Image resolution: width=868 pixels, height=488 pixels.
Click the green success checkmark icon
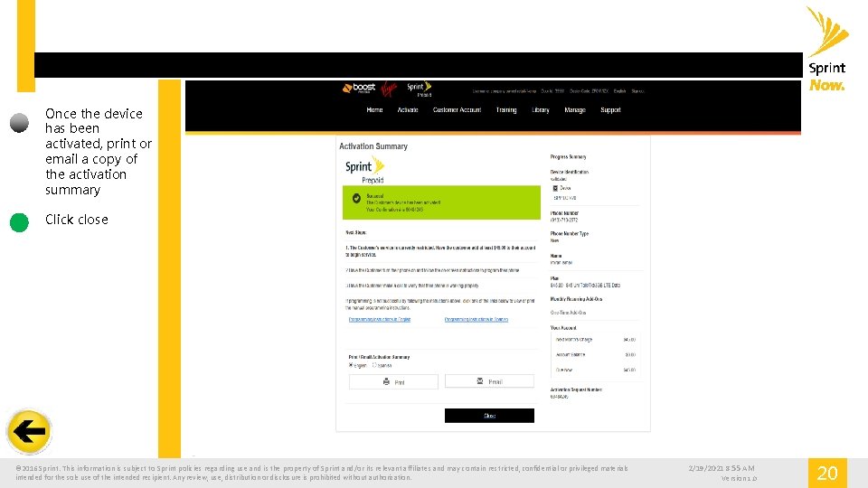click(x=356, y=198)
